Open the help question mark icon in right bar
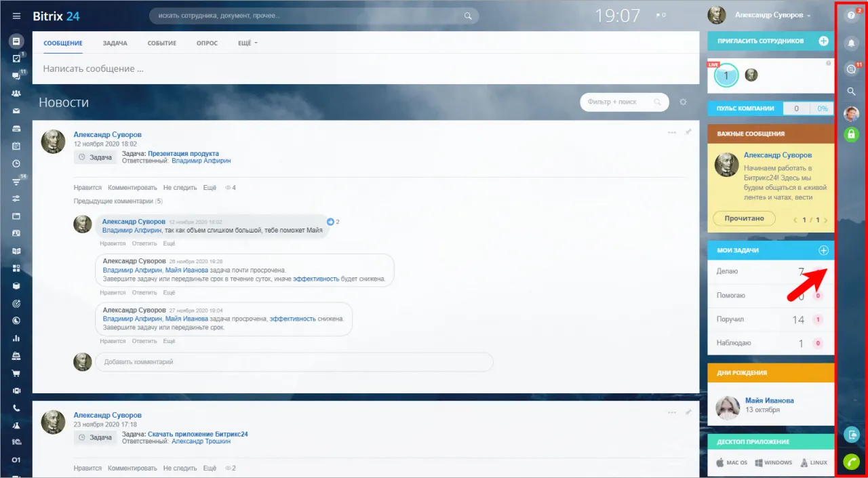This screenshot has width=868, height=478. tap(851, 15)
